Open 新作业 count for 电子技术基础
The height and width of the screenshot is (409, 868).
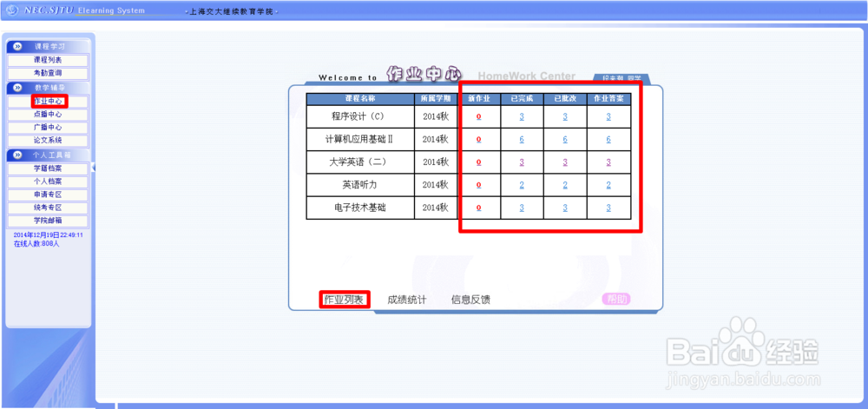pos(479,208)
